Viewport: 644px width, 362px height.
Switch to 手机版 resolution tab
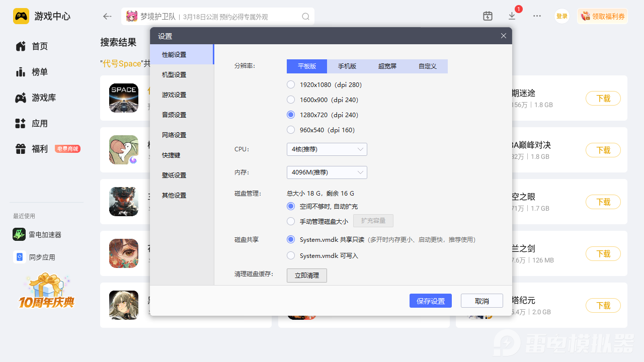[347, 66]
